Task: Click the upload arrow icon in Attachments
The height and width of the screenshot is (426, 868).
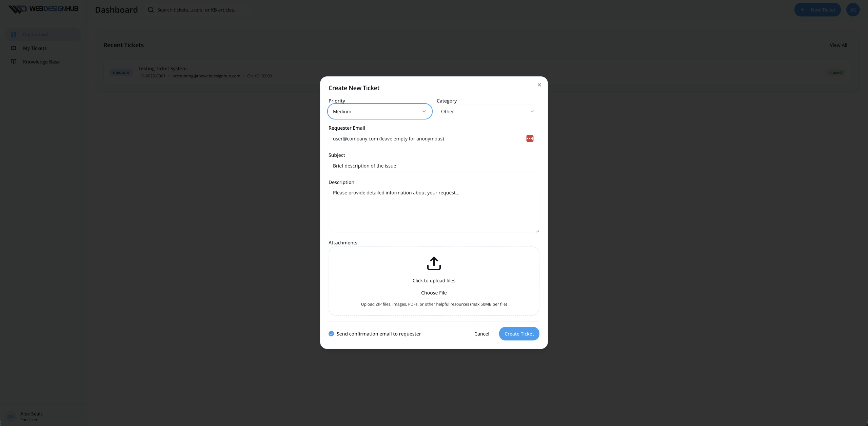Action: [x=434, y=263]
